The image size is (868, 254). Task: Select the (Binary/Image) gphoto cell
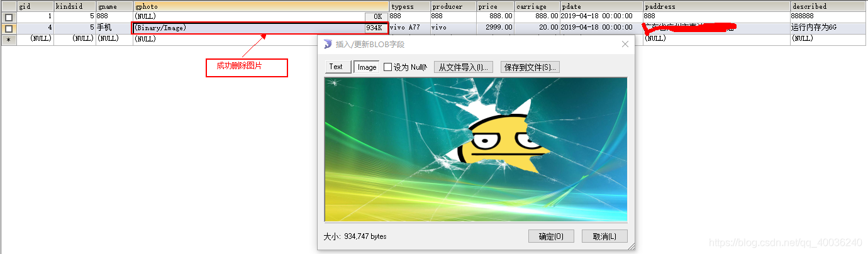point(248,28)
